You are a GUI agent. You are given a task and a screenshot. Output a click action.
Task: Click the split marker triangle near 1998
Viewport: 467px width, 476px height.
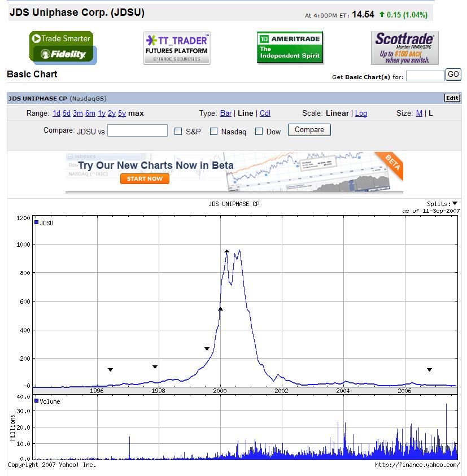155,367
